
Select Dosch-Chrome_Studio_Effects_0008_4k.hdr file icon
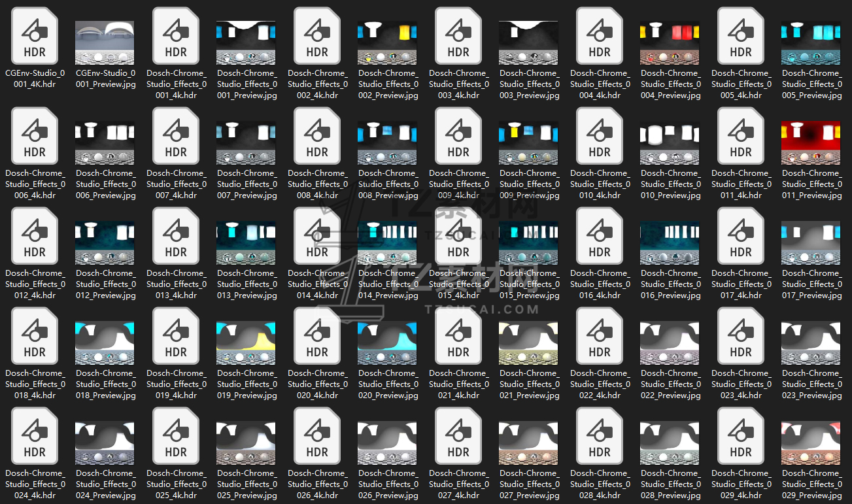(317, 136)
